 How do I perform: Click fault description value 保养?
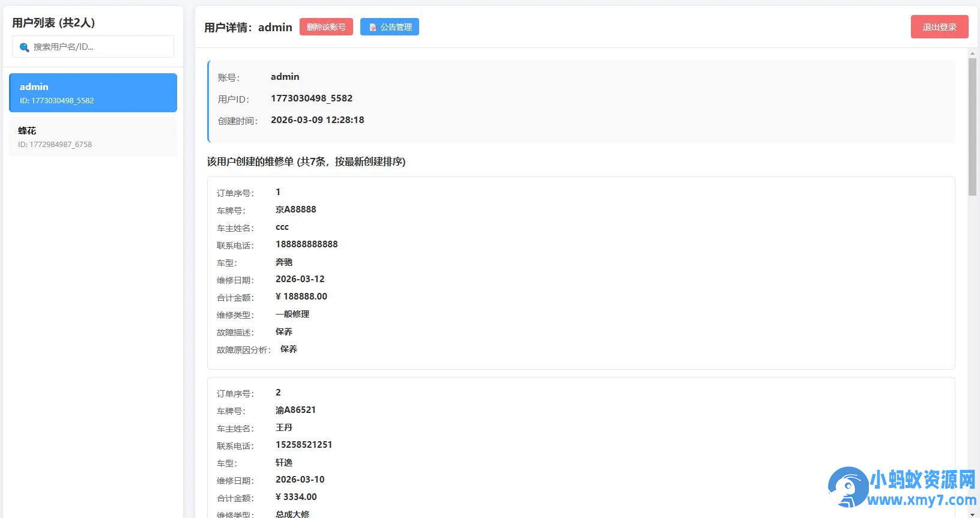tap(284, 332)
